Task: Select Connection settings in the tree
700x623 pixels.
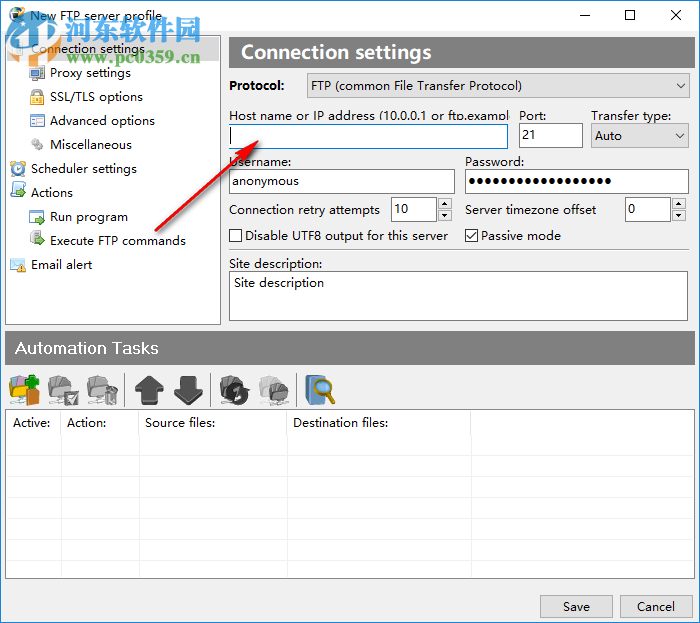Action: click(88, 49)
